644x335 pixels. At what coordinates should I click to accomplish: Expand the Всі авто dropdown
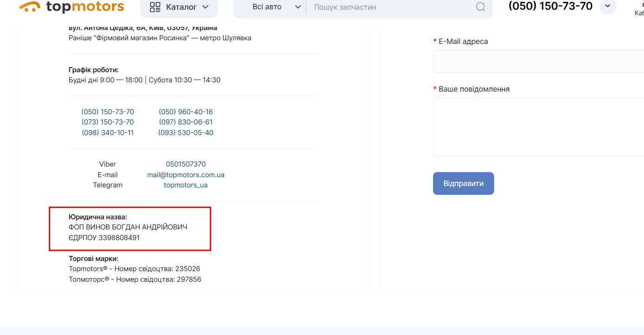(x=277, y=7)
